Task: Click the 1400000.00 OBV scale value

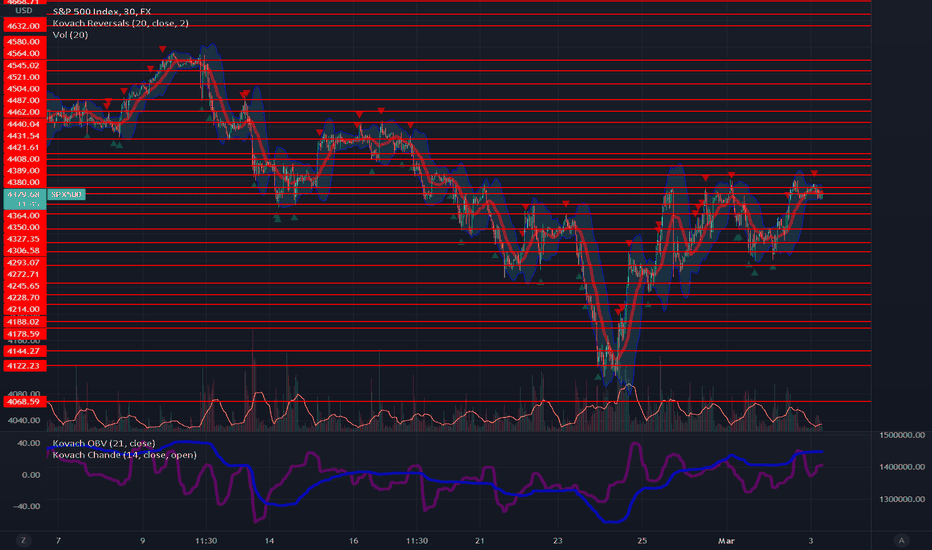Action: click(x=902, y=467)
